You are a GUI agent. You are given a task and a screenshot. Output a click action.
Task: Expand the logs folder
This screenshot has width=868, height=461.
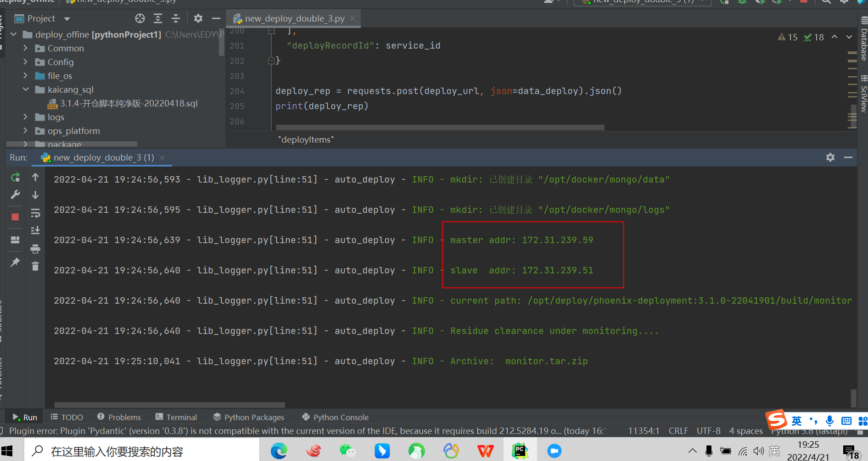[x=25, y=117]
